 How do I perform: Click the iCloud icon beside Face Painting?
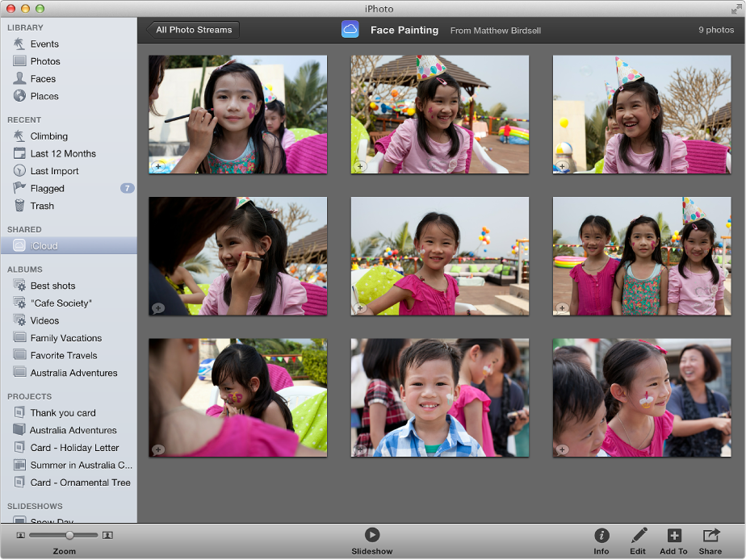coord(350,29)
